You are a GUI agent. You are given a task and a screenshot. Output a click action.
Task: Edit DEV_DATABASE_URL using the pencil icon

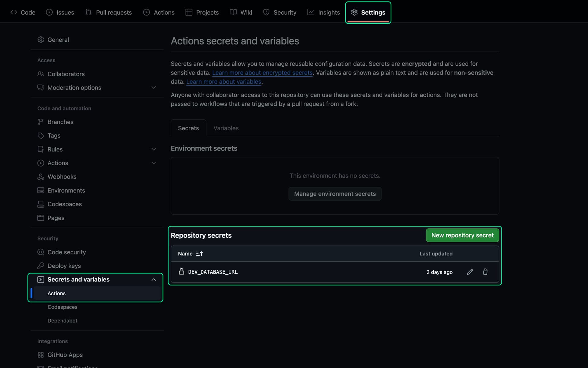coord(470,272)
